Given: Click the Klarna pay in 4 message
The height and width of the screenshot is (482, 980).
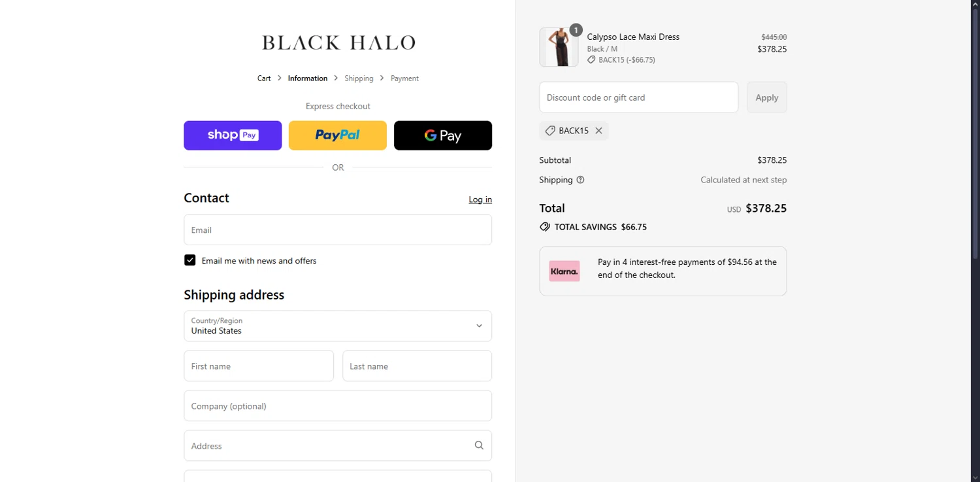Looking at the screenshot, I should click(687, 269).
